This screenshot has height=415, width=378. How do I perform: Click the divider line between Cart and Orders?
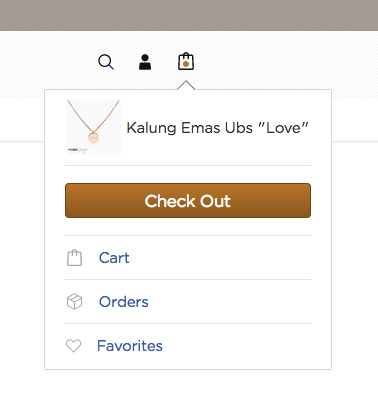(188, 279)
